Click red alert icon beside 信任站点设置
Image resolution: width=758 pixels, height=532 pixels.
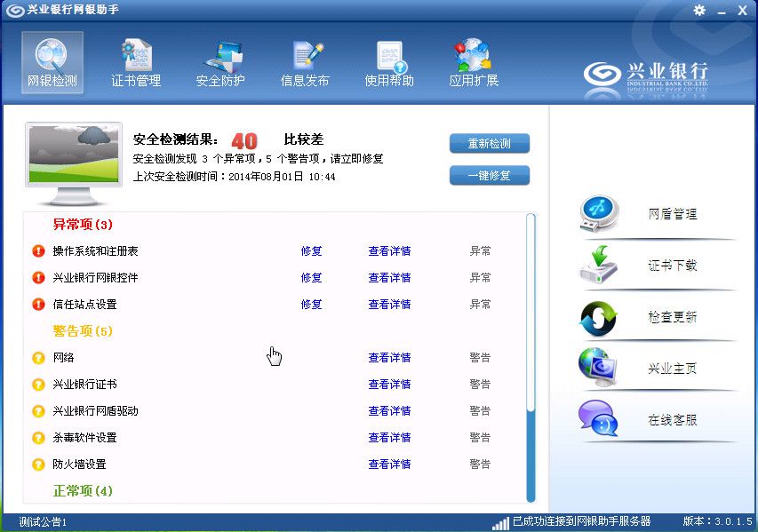click(38, 304)
